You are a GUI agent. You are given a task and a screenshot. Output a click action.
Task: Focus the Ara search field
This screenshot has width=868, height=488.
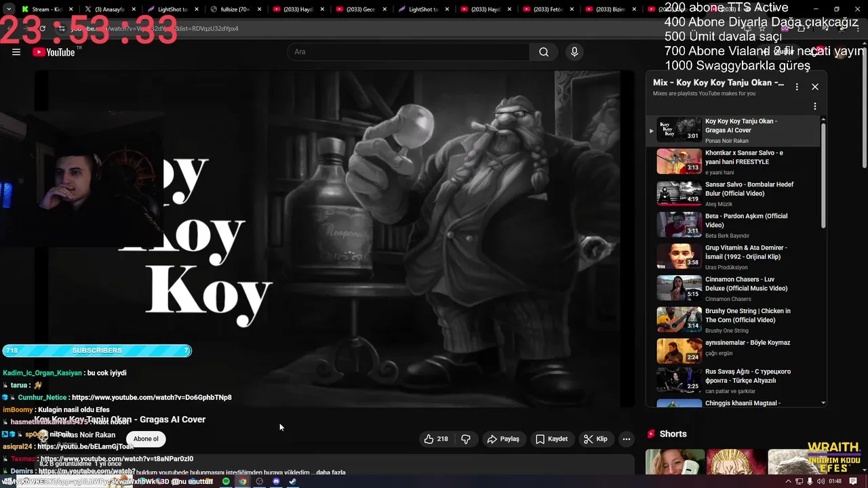pos(408,52)
